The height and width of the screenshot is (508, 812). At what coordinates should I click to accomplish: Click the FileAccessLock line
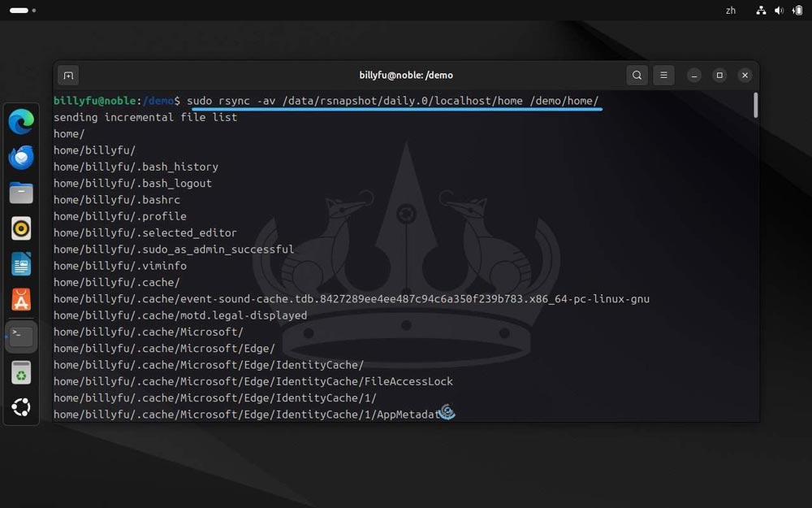pyautogui.click(x=253, y=381)
